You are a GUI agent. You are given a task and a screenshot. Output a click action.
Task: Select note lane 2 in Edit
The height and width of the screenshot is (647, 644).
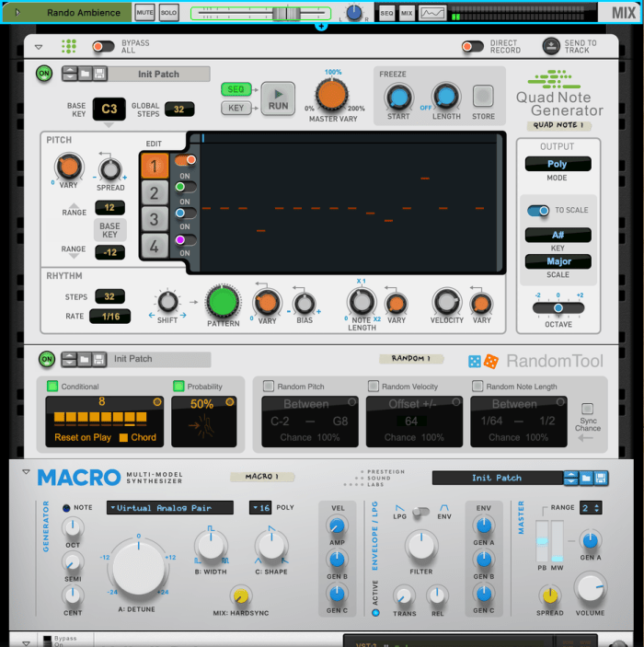click(x=154, y=192)
